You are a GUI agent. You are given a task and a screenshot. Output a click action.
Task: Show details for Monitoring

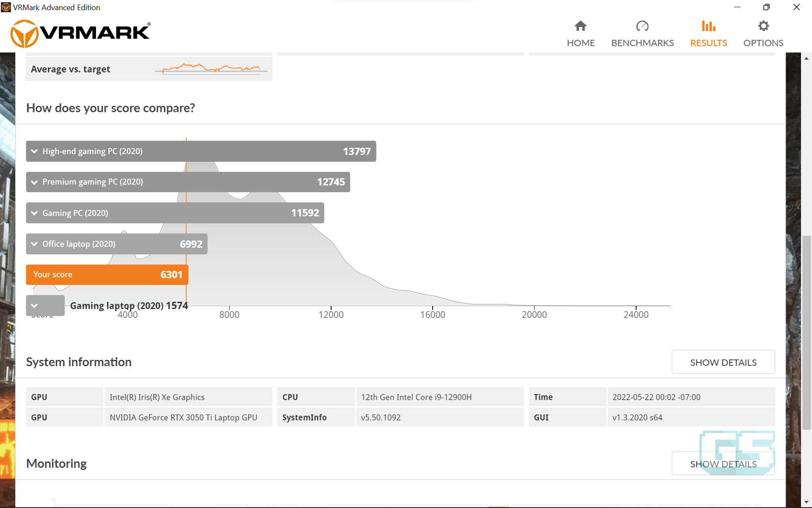(x=723, y=464)
